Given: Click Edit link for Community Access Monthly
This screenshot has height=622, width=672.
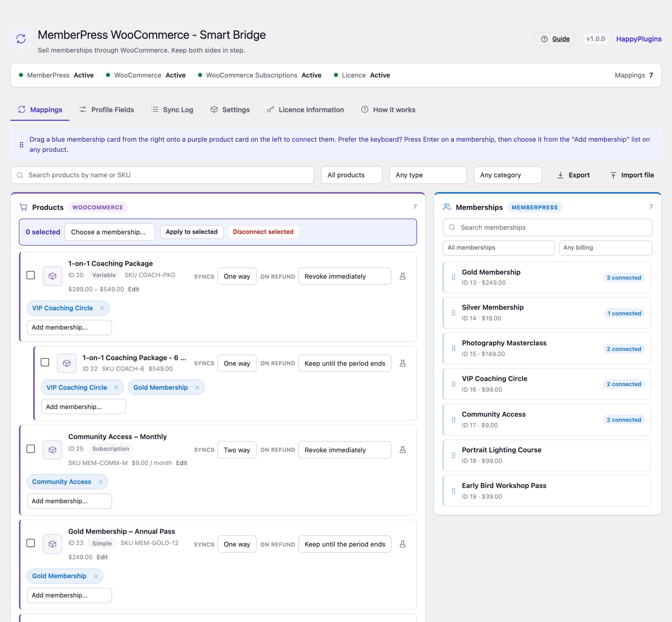Looking at the screenshot, I should click(181, 463).
